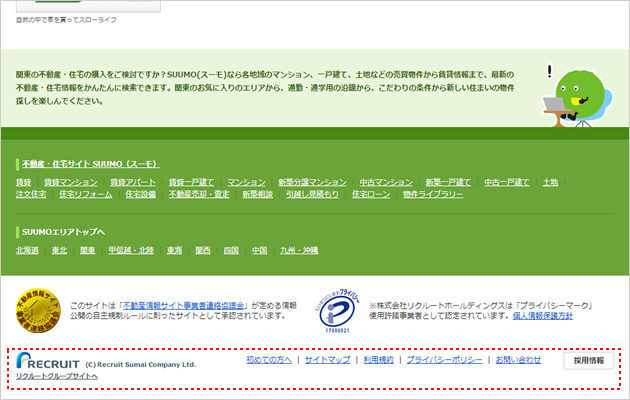Select the 北海道 area link
The width and height of the screenshot is (630, 400).
click(27, 251)
